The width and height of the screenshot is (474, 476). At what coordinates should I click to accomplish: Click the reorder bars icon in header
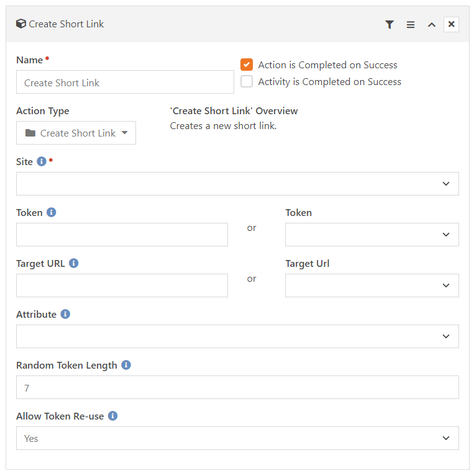[411, 24]
